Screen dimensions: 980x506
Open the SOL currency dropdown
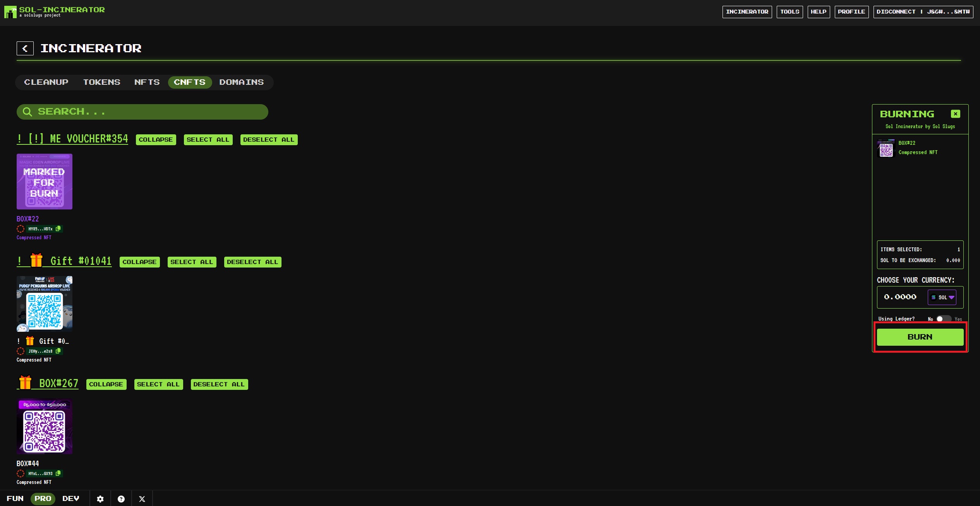click(x=942, y=297)
